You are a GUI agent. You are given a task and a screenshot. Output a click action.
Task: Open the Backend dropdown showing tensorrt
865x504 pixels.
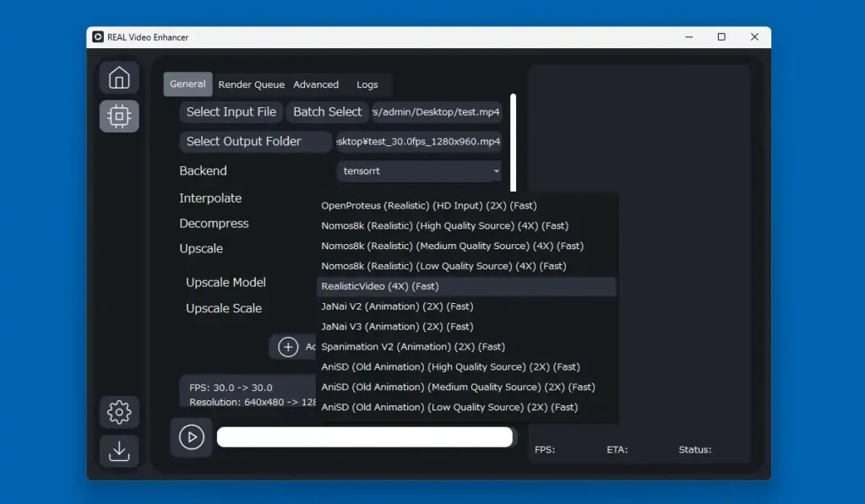tap(419, 171)
